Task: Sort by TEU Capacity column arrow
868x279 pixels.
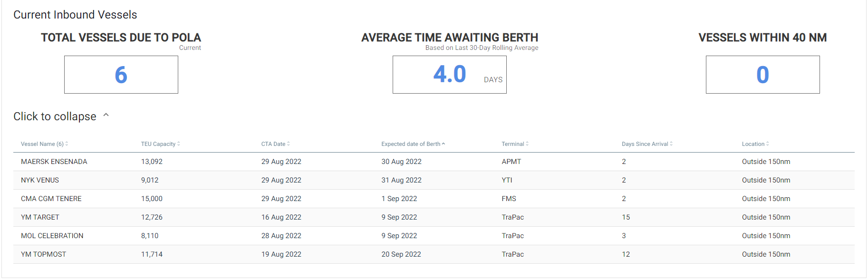Action: click(x=179, y=144)
